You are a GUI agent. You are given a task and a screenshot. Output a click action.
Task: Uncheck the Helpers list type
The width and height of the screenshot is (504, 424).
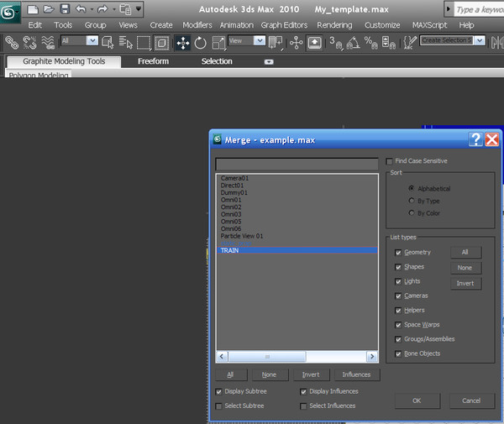[398, 311]
